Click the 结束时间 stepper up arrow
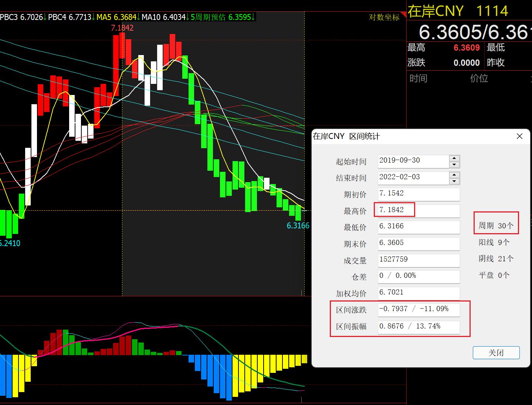Image resolution: width=532 pixels, height=405 pixels. click(x=454, y=176)
